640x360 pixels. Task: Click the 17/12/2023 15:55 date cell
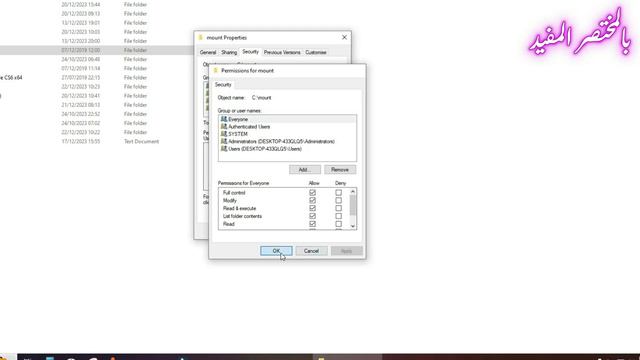tap(80, 141)
